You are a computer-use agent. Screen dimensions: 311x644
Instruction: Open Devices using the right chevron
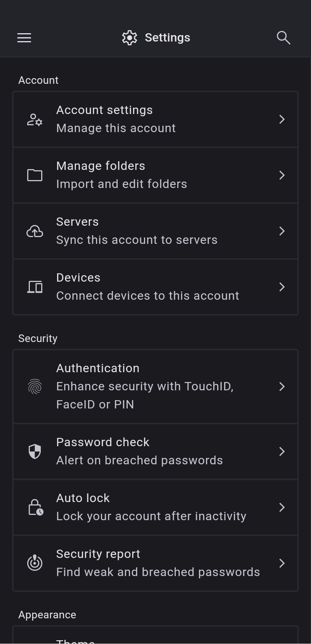[x=282, y=287]
